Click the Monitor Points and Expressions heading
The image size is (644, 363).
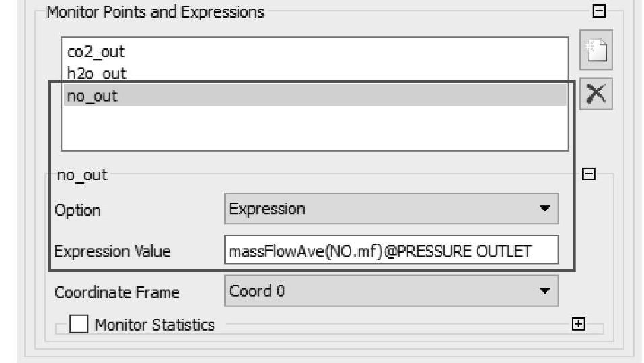(x=155, y=12)
